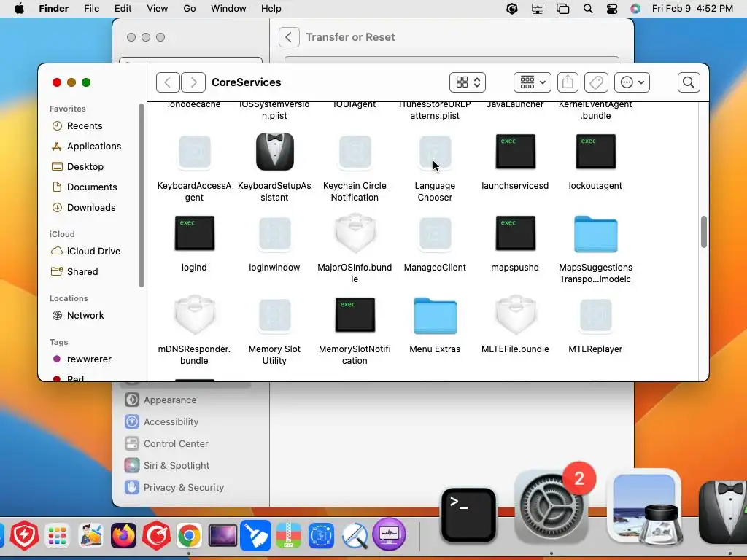
Task: Open the KeyboardSetupAssistant tuxedo icon
Action: click(x=274, y=152)
